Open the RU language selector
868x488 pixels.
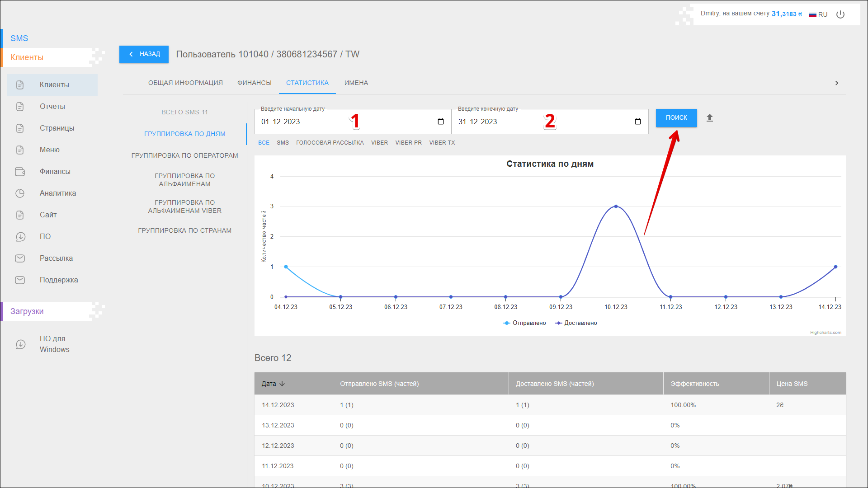click(x=818, y=14)
